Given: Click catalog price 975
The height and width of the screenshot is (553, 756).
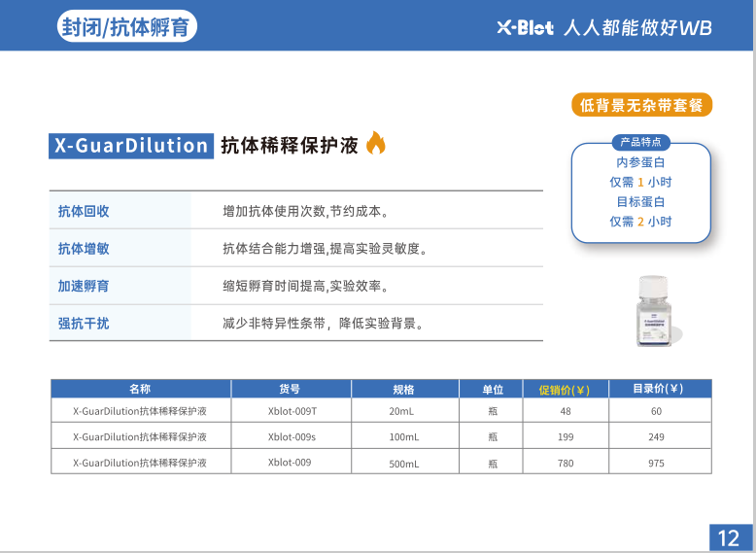Looking at the screenshot, I should pyautogui.click(x=656, y=464).
